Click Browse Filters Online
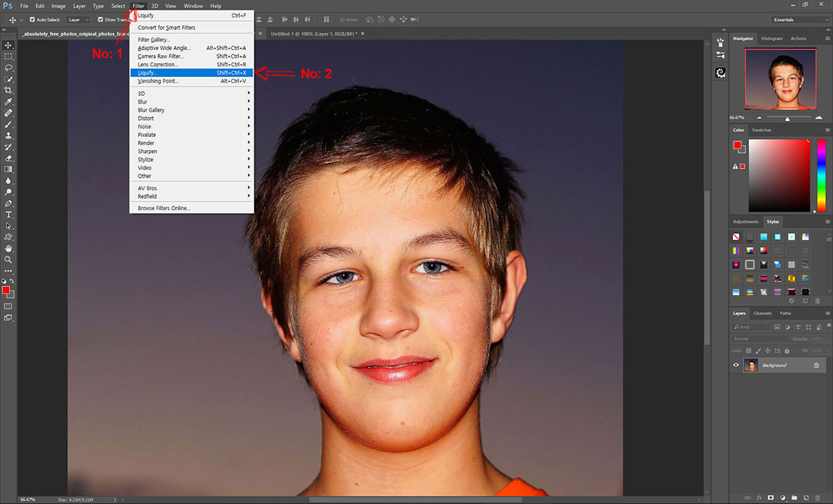The width and height of the screenshot is (833, 504). coord(192,208)
